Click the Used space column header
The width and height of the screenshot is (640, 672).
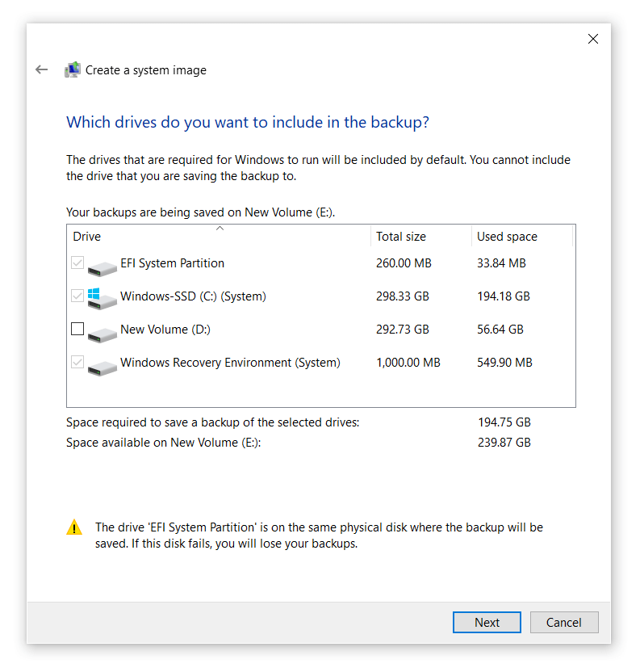coord(507,236)
